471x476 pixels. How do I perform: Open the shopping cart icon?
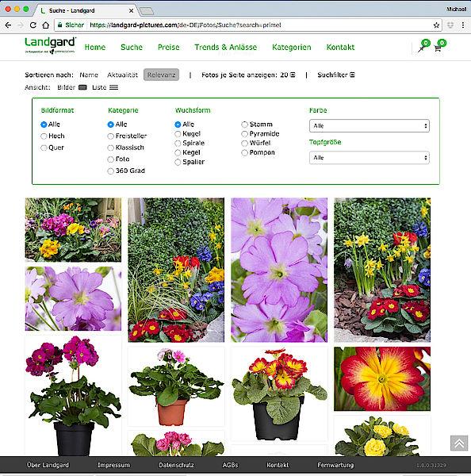(x=438, y=48)
